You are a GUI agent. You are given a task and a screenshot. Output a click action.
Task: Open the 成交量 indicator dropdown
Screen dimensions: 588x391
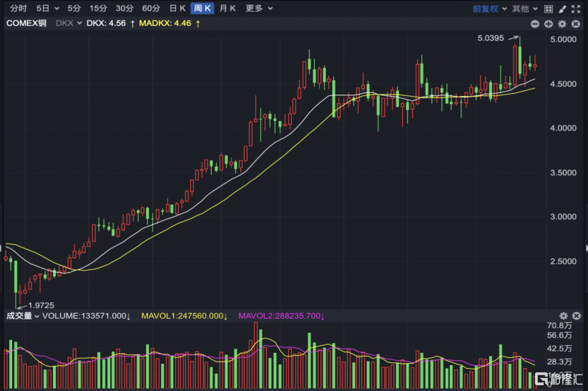point(22,316)
